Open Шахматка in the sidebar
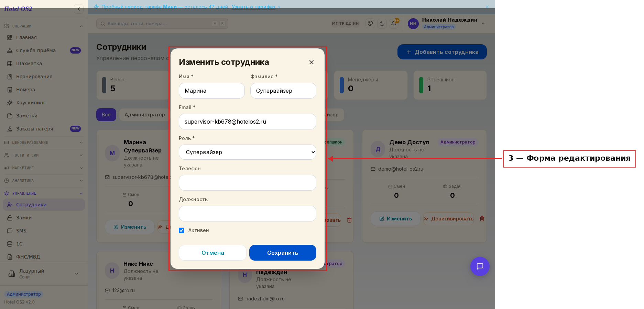Image resolution: width=644 pixels, height=309 pixels. tap(44, 64)
